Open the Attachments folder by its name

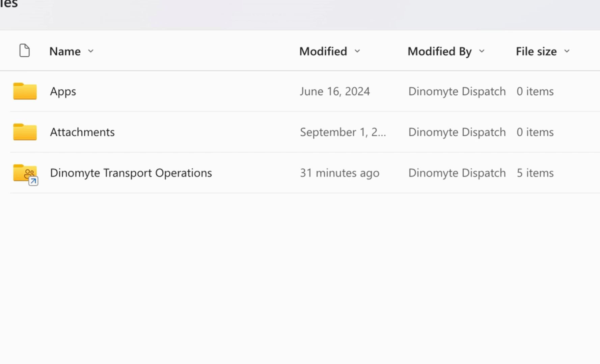82,132
